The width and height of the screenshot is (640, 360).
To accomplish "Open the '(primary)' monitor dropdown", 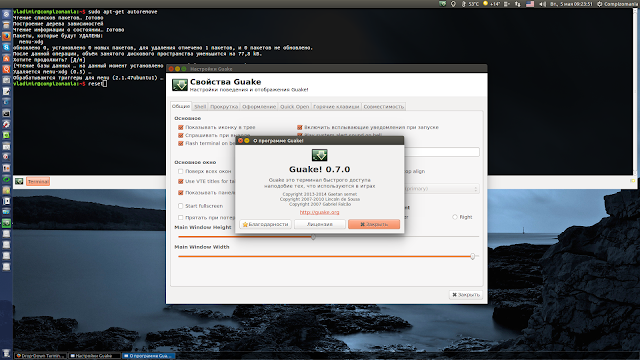I will coord(442,189).
